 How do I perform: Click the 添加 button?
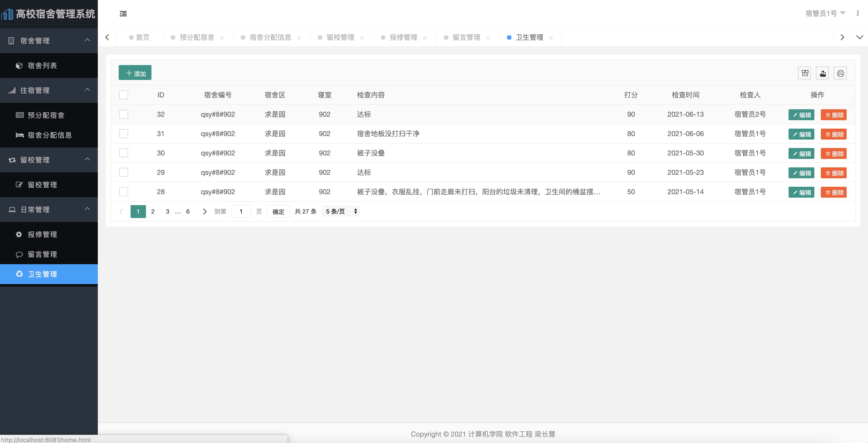(x=135, y=73)
